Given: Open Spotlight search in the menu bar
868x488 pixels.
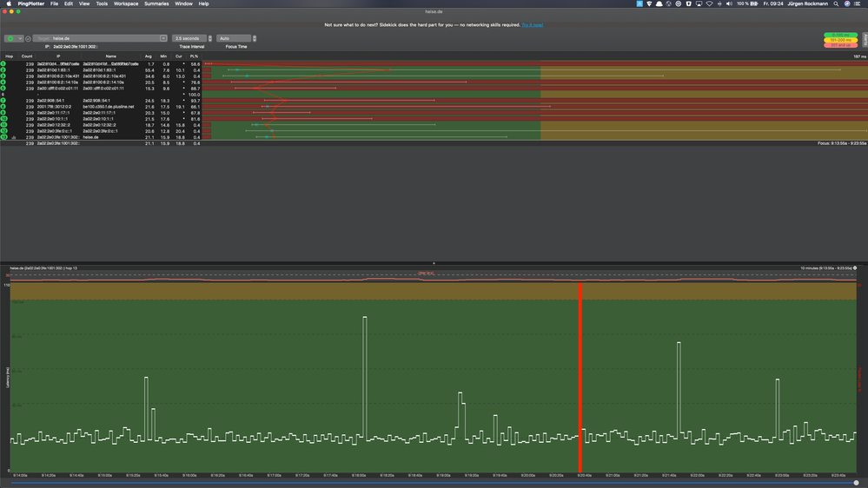Looking at the screenshot, I should 836,3.
